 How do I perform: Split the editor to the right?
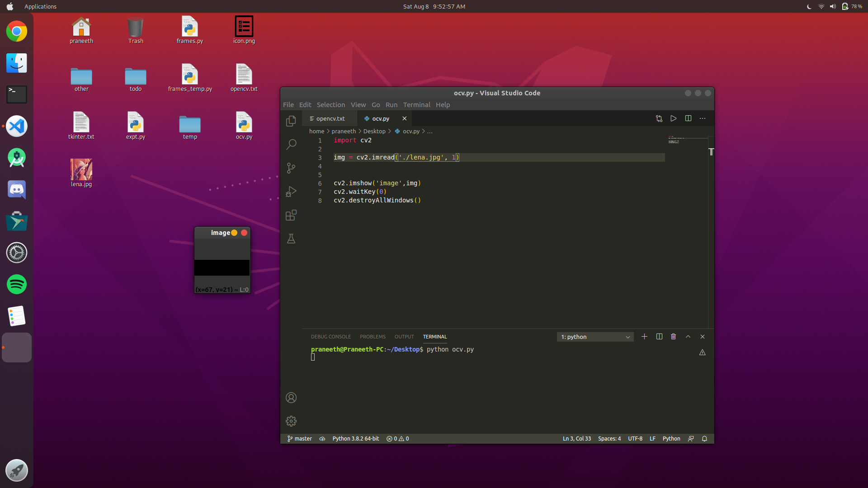pyautogui.click(x=688, y=118)
